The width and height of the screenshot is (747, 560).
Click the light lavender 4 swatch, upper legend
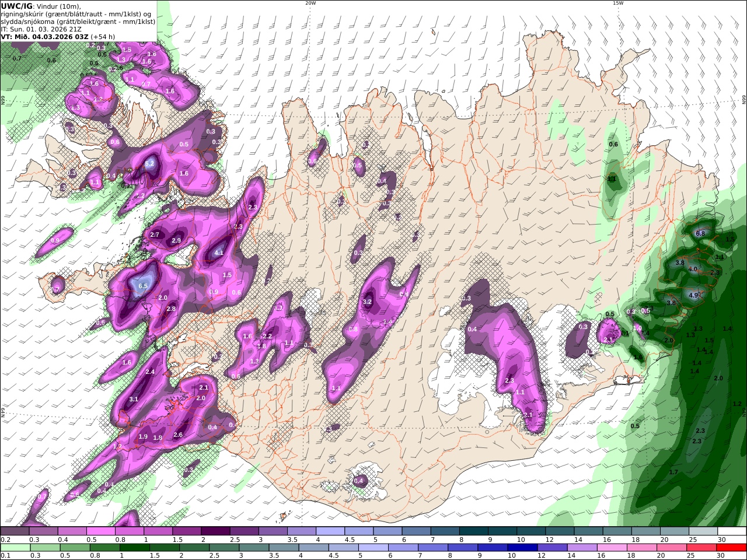coord(330,531)
